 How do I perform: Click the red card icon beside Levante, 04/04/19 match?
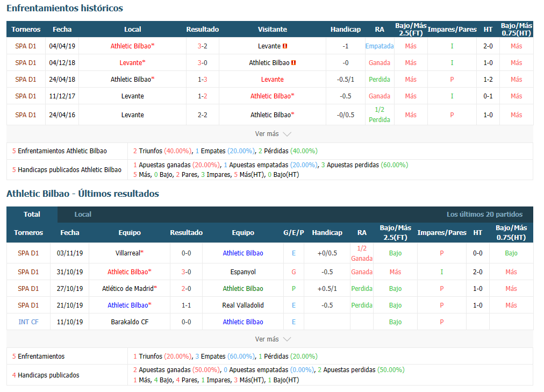pyautogui.click(x=285, y=46)
